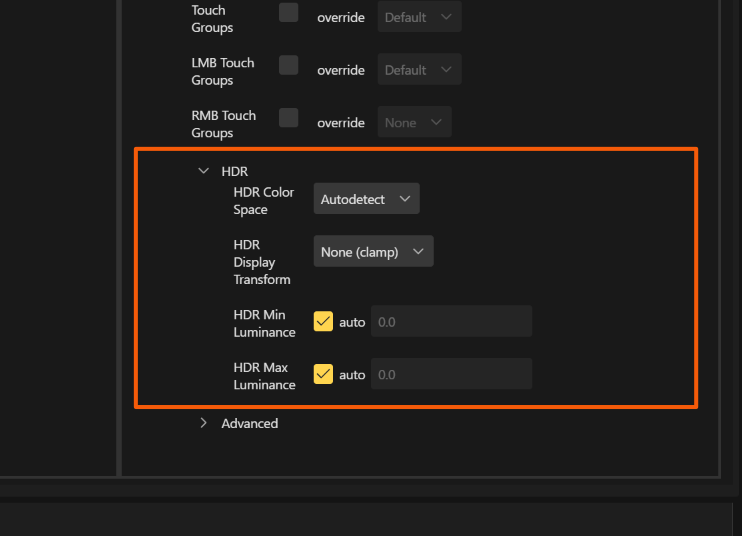The image size is (742, 536).
Task: Uncheck the HDR Min Luminance auto checkbox
Action: pos(323,322)
